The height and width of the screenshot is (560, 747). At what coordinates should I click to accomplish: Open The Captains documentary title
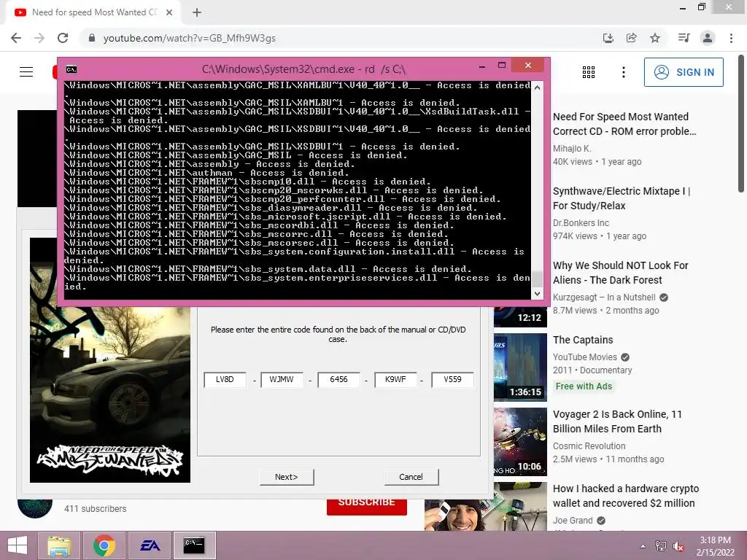pyautogui.click(x=583, y=340)
